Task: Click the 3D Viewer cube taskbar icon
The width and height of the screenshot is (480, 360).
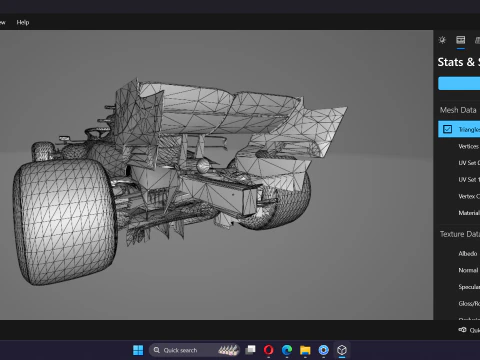Action: pyautogui.click(x=342, y=350)
